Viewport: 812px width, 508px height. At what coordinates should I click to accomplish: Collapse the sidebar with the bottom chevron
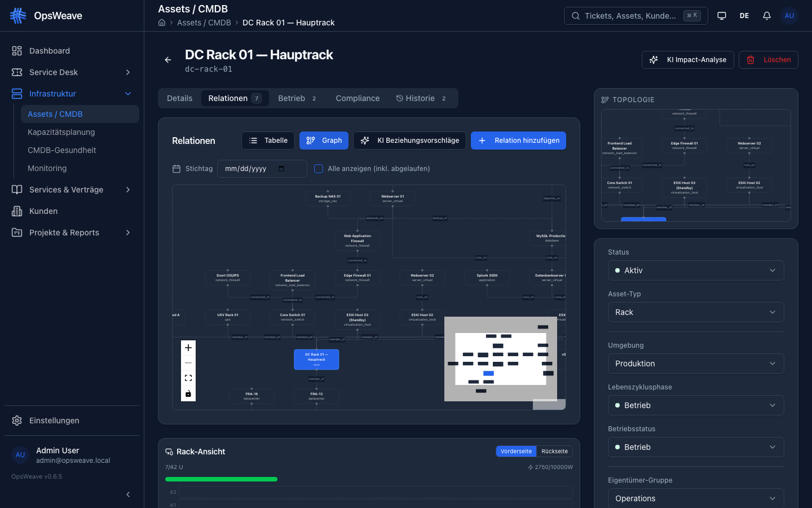pos(128,494)
